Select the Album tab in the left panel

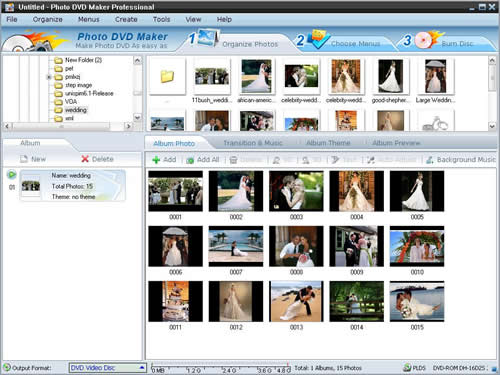30,143
